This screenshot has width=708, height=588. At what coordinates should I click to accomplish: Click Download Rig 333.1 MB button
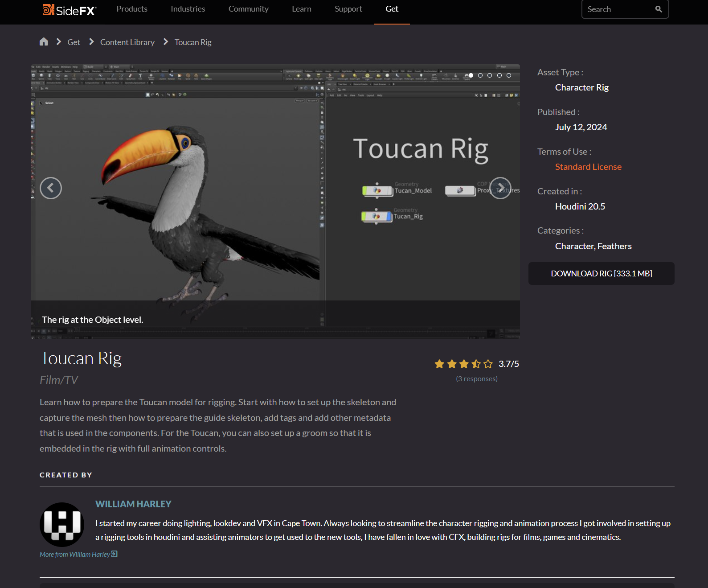pyautogui.click(x=602, y=274)
